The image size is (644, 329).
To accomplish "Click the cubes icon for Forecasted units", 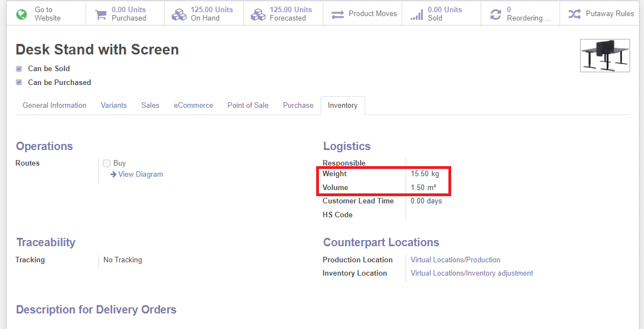I will (258, 14).
